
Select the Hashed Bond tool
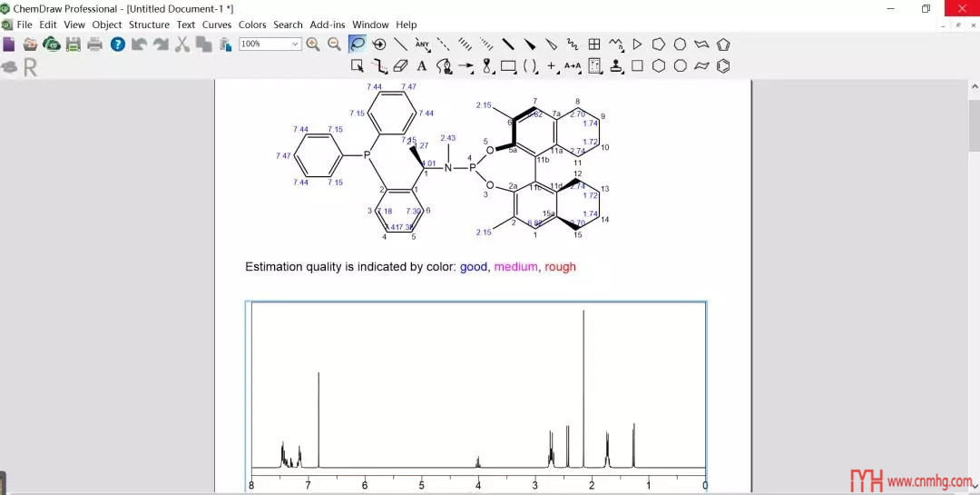tap(465, 45)
